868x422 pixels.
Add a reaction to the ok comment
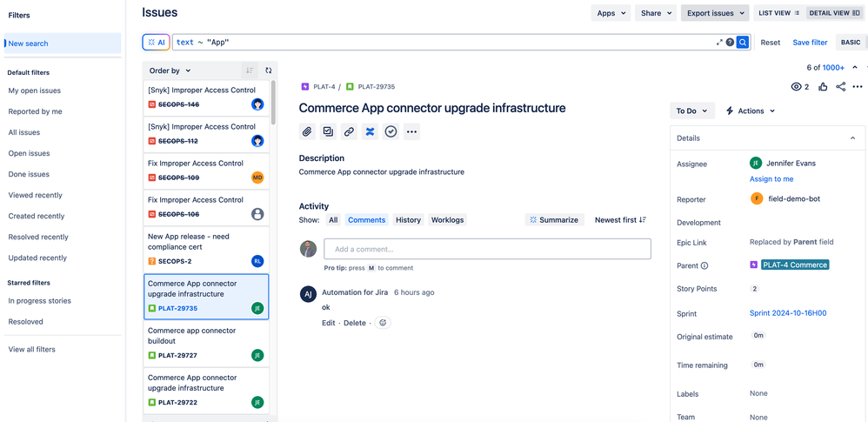[383, 323]
